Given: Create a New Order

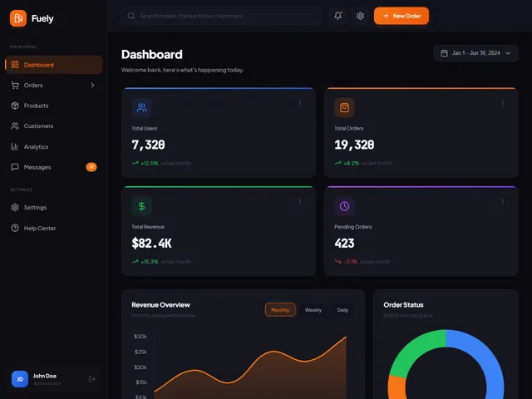Looking at the screenshot, I should [401, 16].
